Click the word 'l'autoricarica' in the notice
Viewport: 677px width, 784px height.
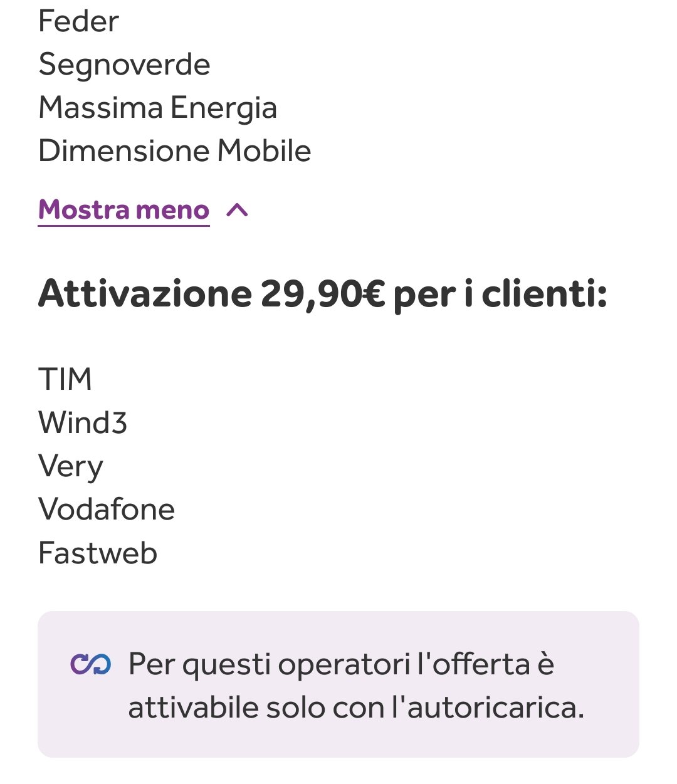[x=488, y=708]
